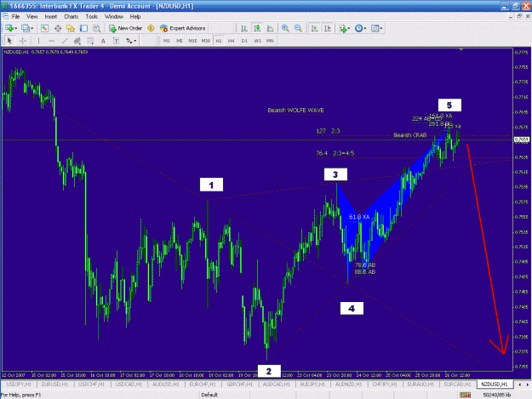Image resolution: width=532 pixels, height=399 pixels.
Task: Open the Data Window crosshair icon
Action: (x=58, y=28)
